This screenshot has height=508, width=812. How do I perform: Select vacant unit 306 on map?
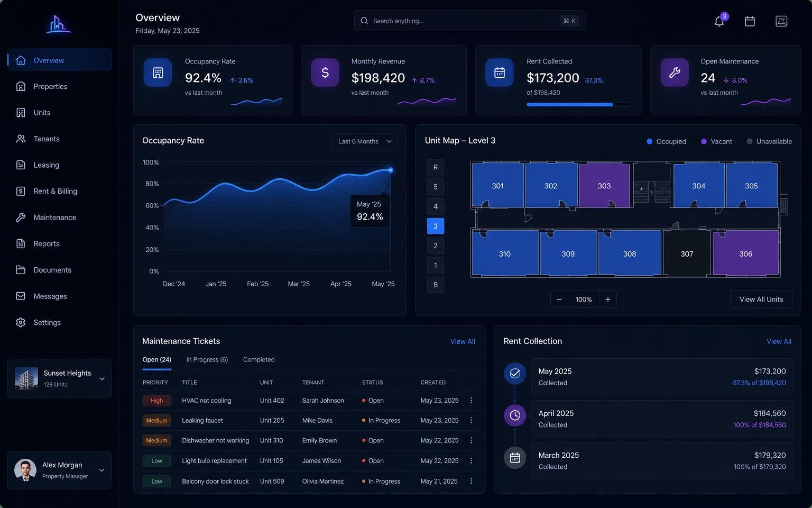click(746, 253)
